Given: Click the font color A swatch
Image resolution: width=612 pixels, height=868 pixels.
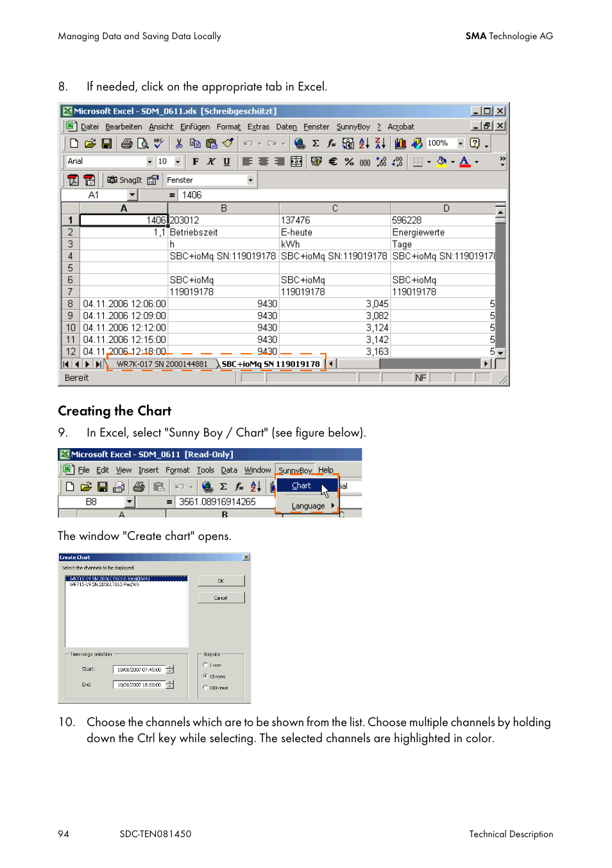Looking at the screenshot, I should tap(465, 162).
